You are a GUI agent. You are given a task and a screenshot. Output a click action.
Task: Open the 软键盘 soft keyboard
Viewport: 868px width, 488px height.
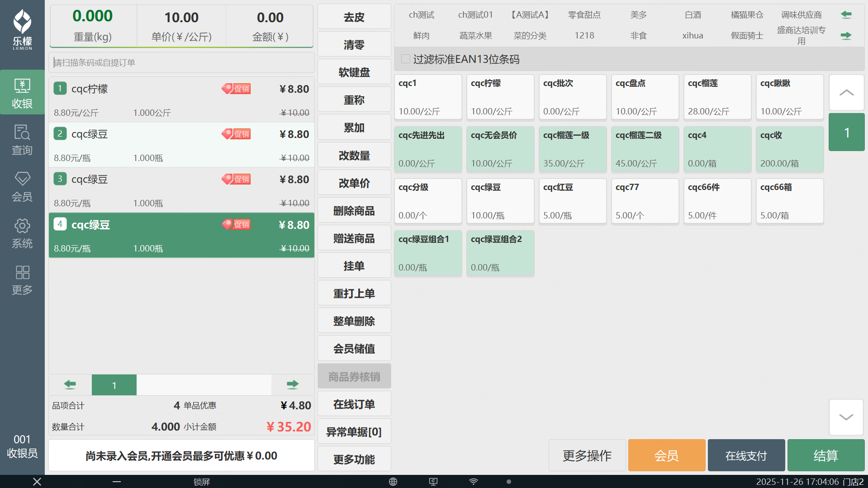pos(354,72)
